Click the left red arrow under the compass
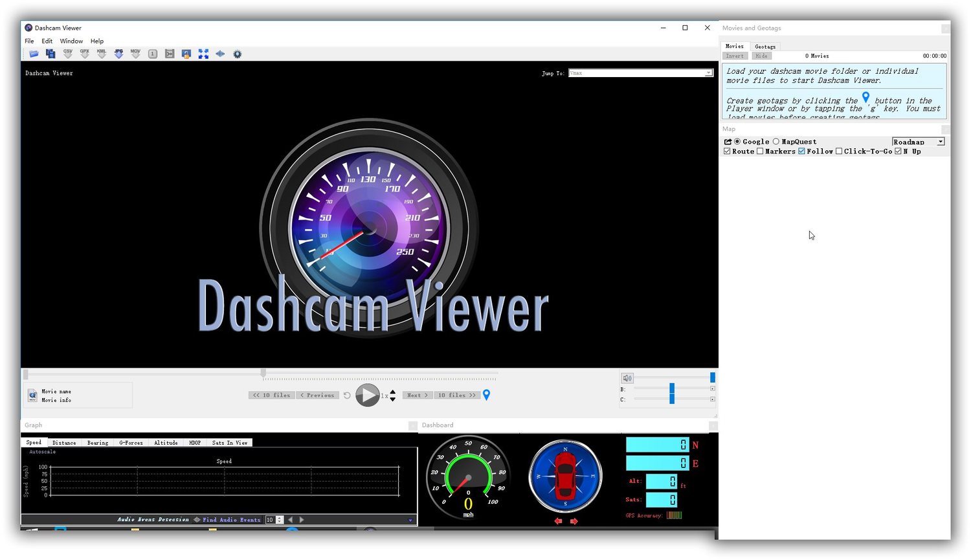The width and height of the screenshot is (971, 560). (x=558, y=521)
